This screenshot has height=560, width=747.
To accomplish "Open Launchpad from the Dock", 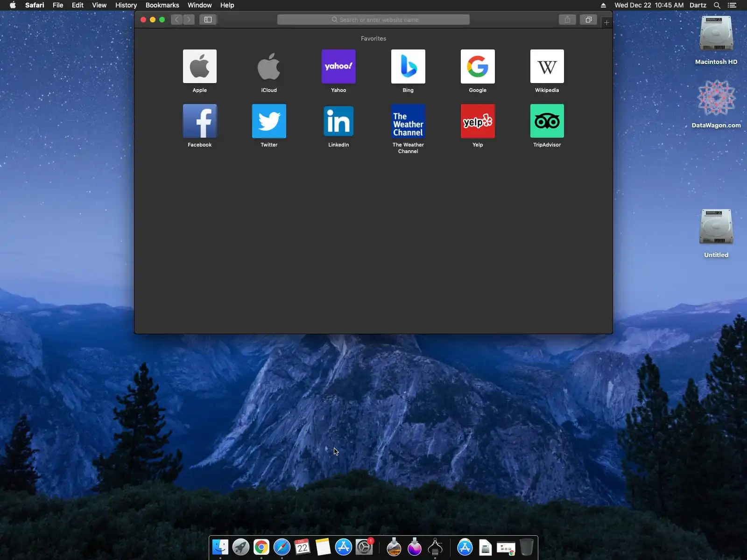I will (x=241, y=547).
